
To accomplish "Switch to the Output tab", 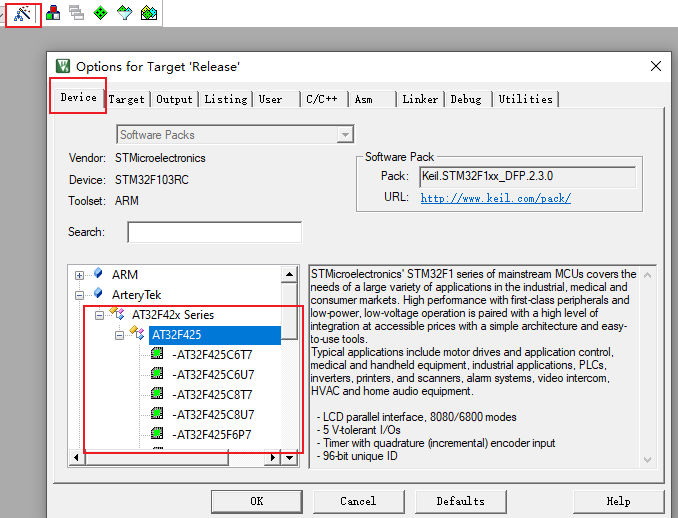I will (174, 99).
